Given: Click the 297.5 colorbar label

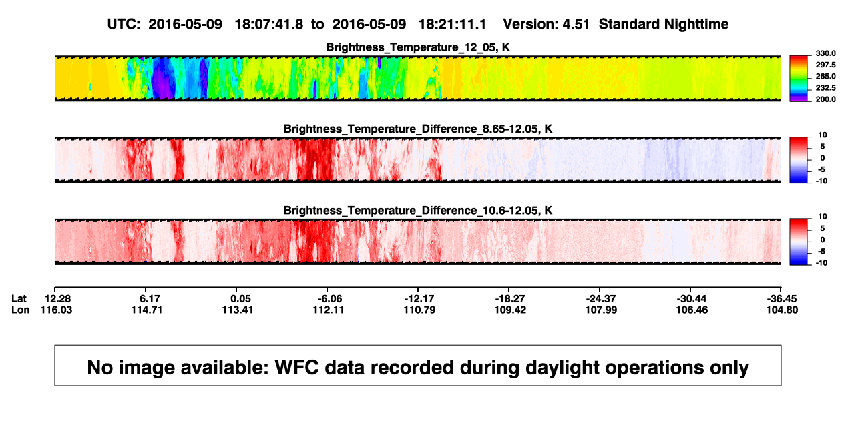Looking at the screenshot, I should (x=825, y=65).
